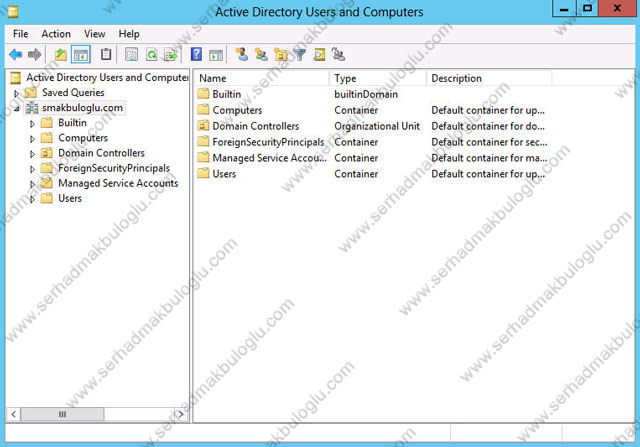Click the right arrow of the tree scrollbar
Viewport: 640px width, 447px height.
click(x=180, y=414)
